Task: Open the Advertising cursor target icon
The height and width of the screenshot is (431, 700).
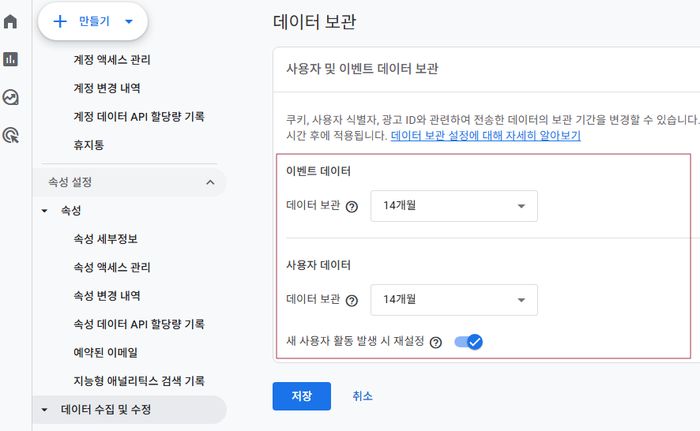Action: point(11,135)
